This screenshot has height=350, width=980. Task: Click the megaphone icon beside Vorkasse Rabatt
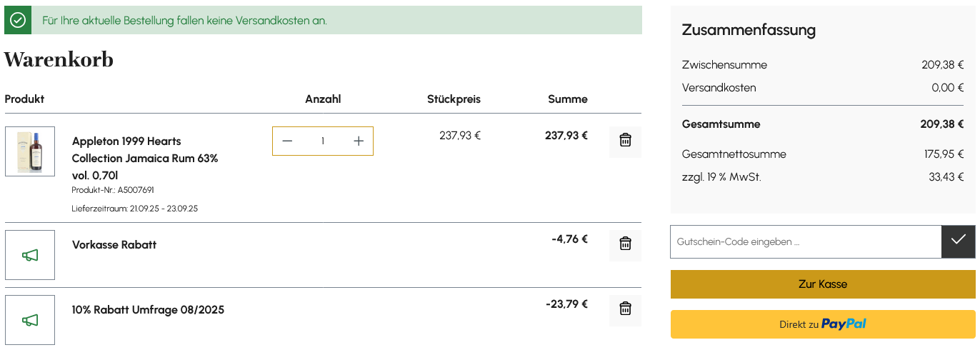[30, 255]
